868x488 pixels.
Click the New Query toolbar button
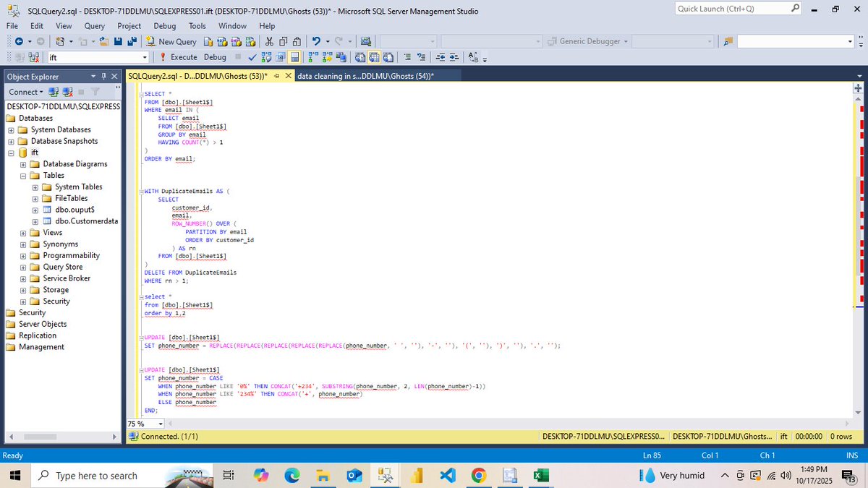[171, 41]
